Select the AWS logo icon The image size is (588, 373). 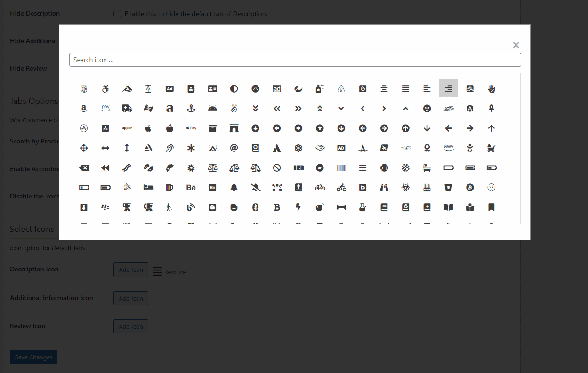coord(449,148)
